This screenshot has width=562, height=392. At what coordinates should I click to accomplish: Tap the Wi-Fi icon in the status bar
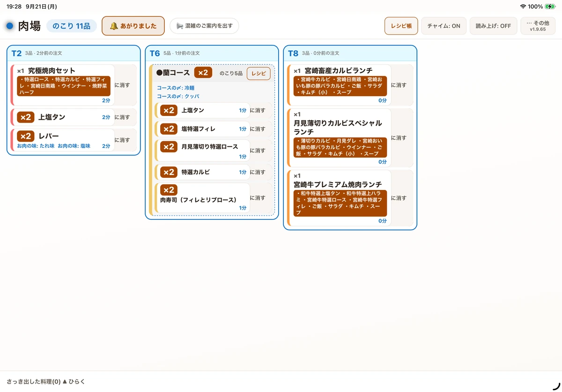(x=523, y=7)
